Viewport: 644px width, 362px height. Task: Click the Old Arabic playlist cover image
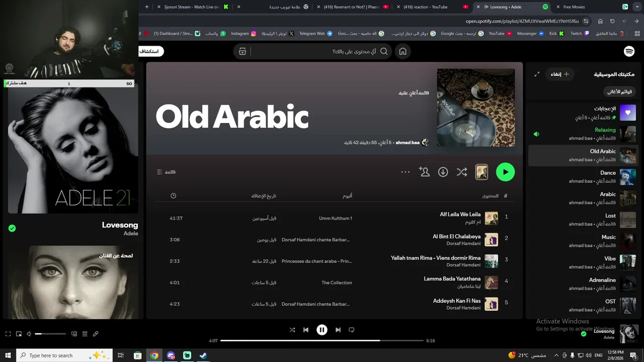point(475,108)
